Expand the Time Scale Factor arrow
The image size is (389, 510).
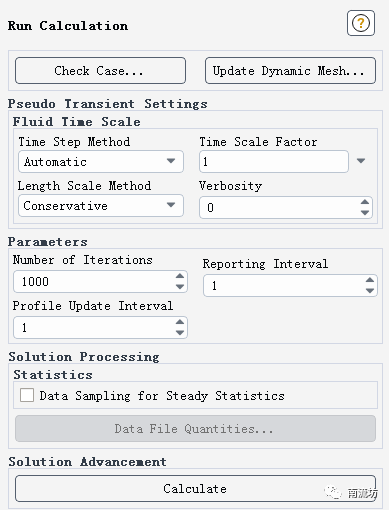coord(361,161)
